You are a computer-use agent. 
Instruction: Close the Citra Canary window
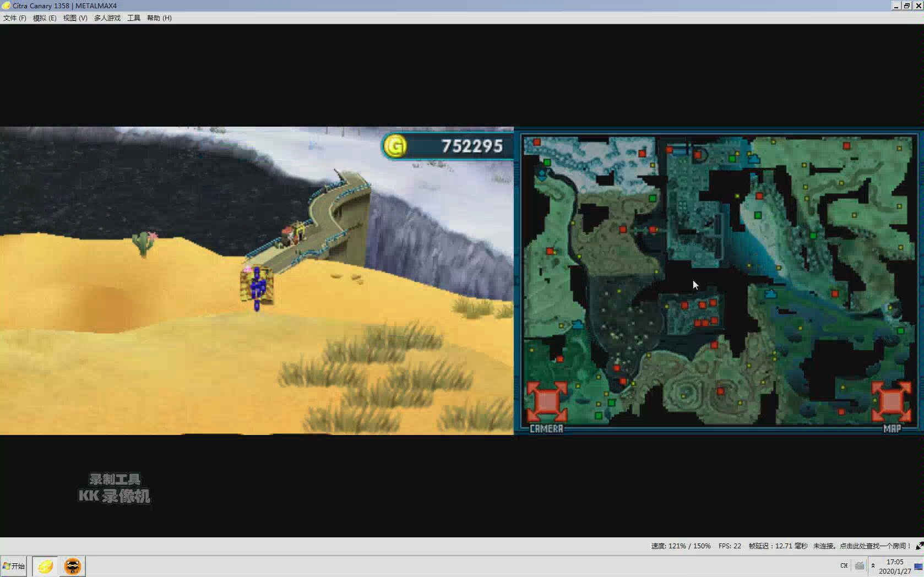click(x=918, y=6)
